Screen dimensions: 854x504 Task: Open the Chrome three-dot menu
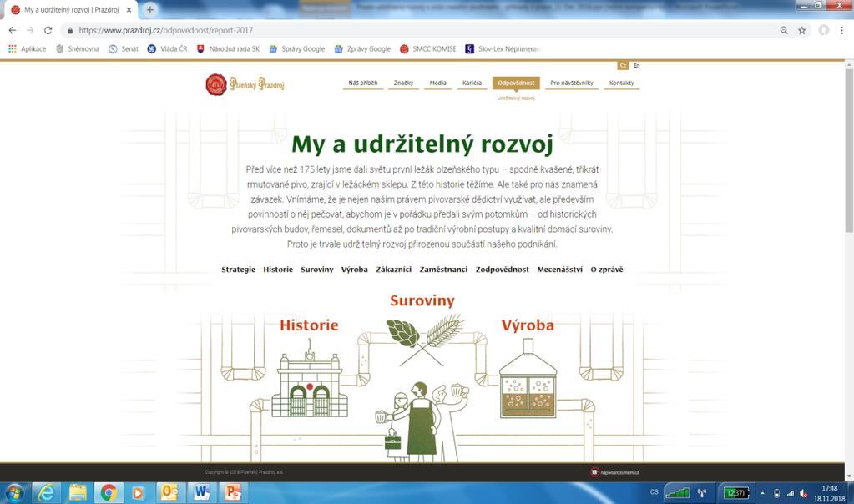(x=841, y=31)
